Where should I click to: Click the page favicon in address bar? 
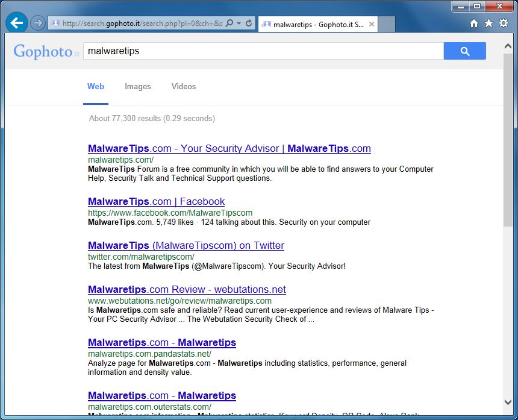tap(55, 23)
